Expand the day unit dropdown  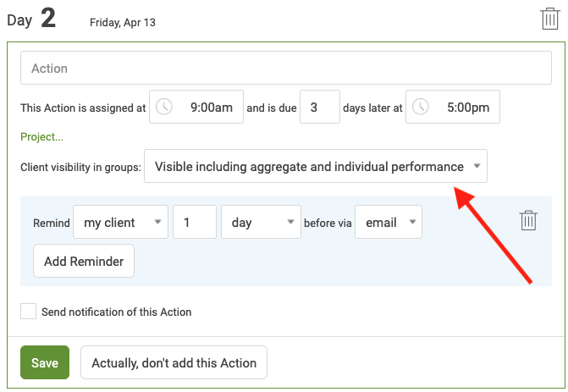261,222
